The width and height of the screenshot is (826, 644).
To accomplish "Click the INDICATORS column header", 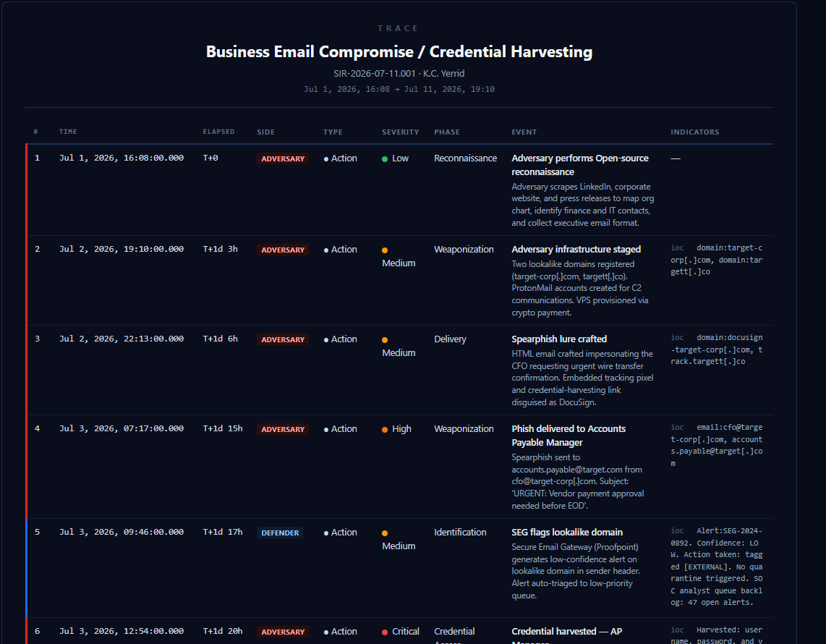I will [695, 132].
